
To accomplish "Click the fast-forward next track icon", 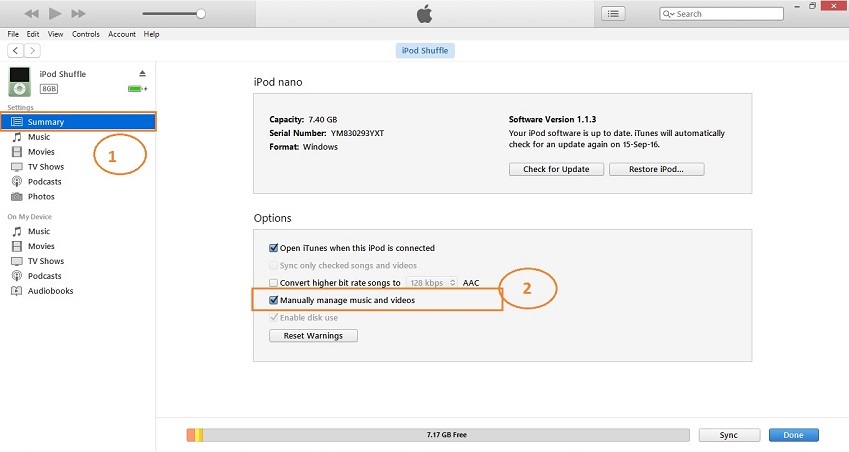I will [78, 14].
